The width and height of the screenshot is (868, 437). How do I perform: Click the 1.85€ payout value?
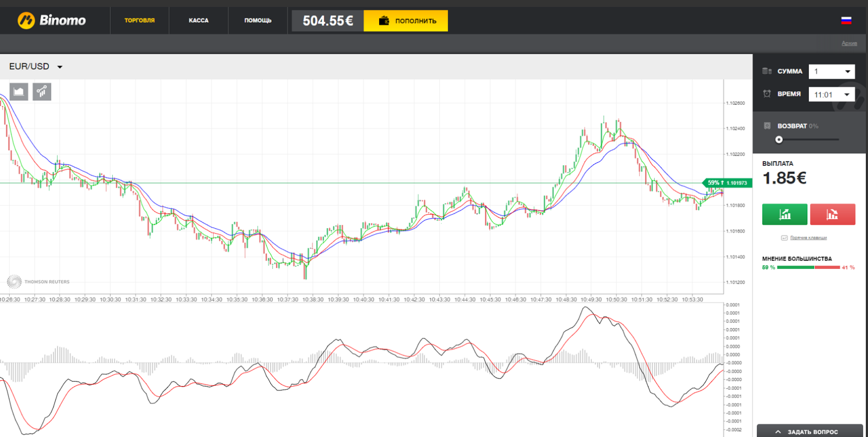point(784,178)
